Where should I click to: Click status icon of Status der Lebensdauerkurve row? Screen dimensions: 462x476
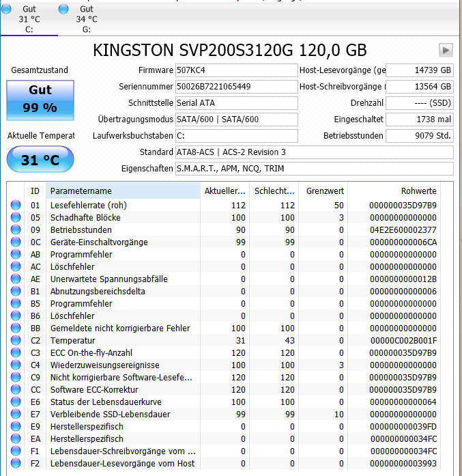tap(16, 402)
